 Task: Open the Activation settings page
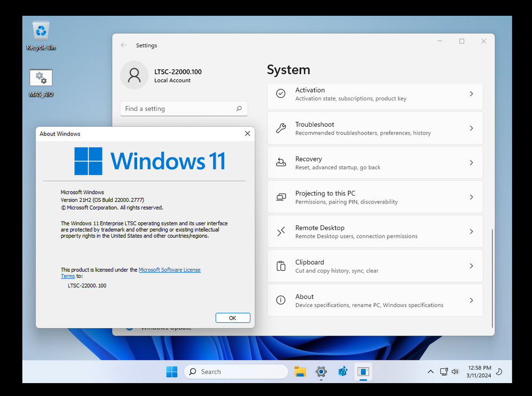click(375, 97)
